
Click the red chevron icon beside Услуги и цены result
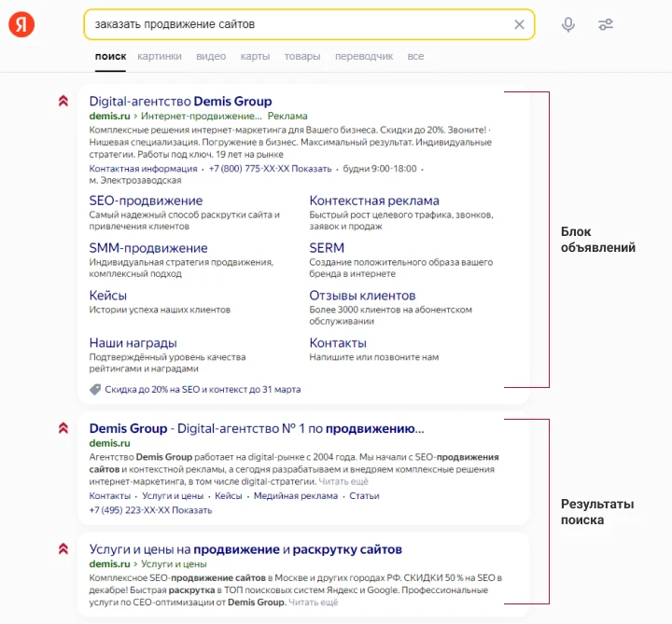(x=63, y=549)
